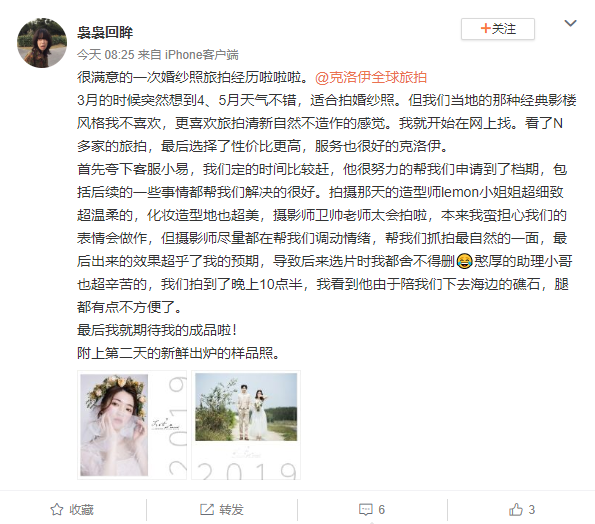Like the post with thumbs-up icon
This screenshot has width=595, height=524.
tap(516, 509)
